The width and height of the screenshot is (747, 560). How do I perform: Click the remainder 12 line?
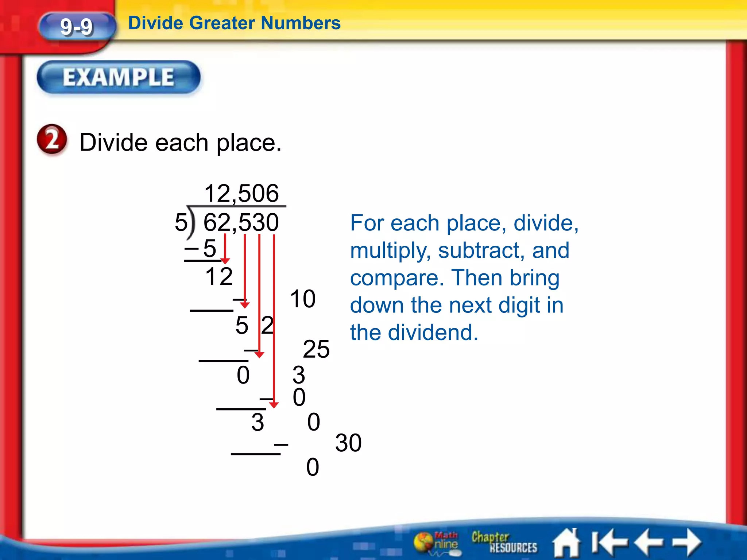coord(219,276)
